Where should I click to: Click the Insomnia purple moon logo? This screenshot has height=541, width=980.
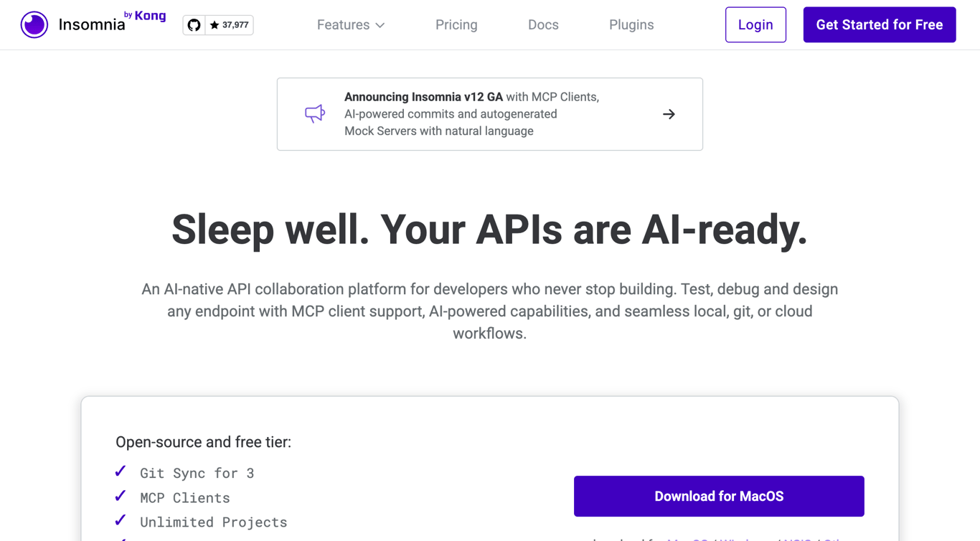pyautogui.click(x=34, y=24)
